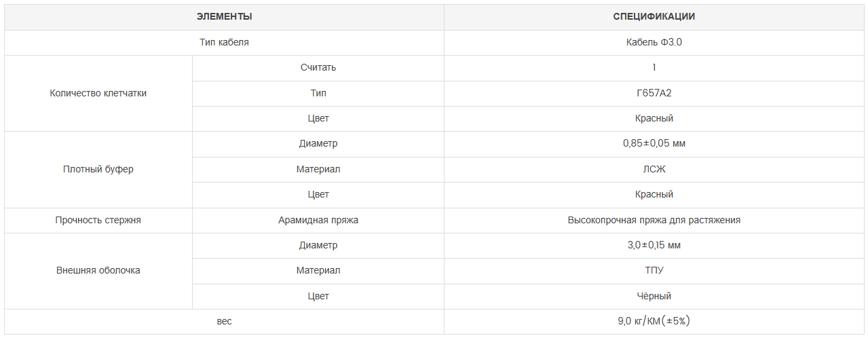This screenshot has height=338, width=868.
Task: Select the Чёрный color value
Action: click(x=654, y=296)
